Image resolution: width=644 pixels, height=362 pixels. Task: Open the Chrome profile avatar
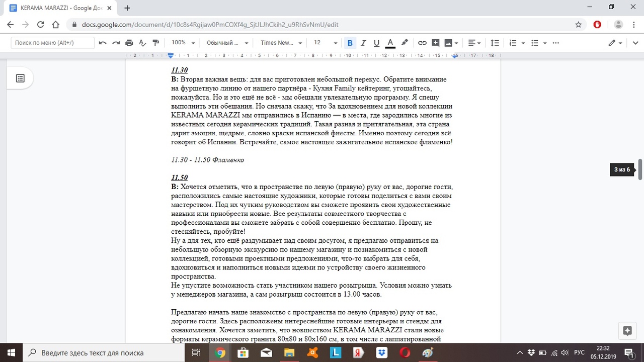619,25
